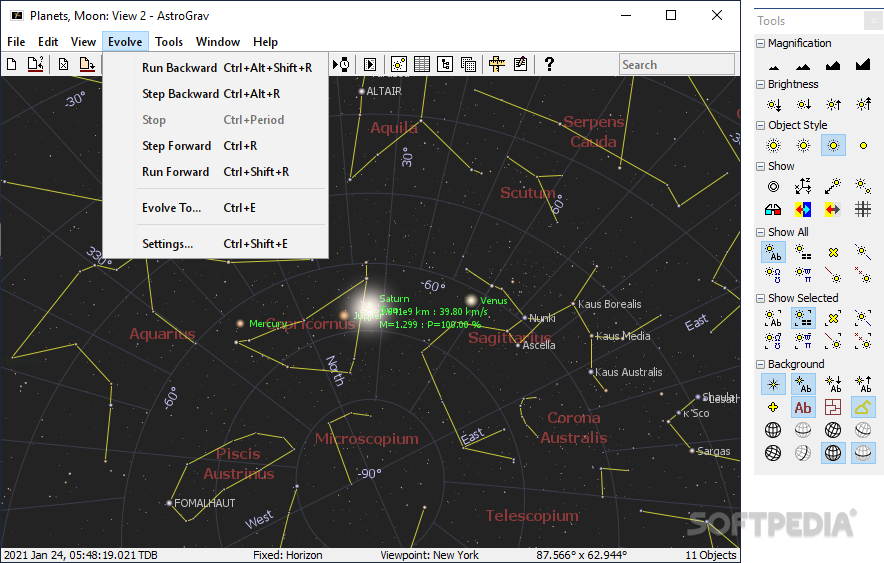
Task: Click the 3D glasses stereo icon
Action: [774, 210]
